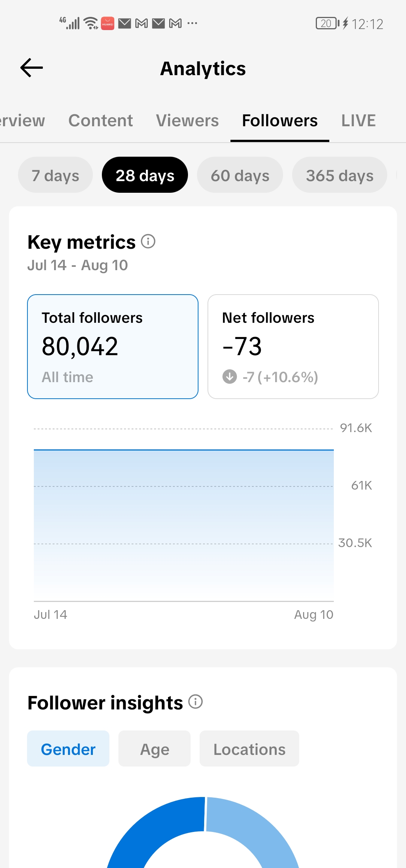Tap the battery indicator icon
Image resolution: width=406 pixels, height=868 pixels.
coord(328,23)
